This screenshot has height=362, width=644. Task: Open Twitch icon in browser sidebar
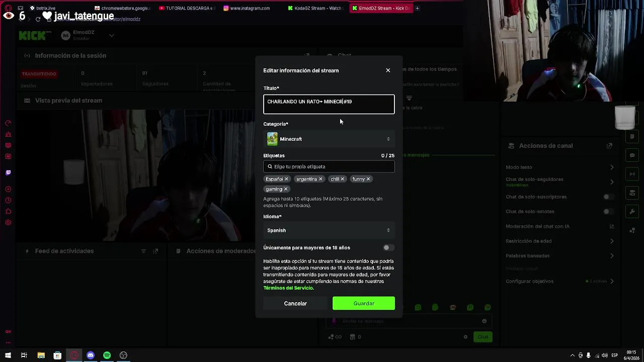click(x=8, y=172)
